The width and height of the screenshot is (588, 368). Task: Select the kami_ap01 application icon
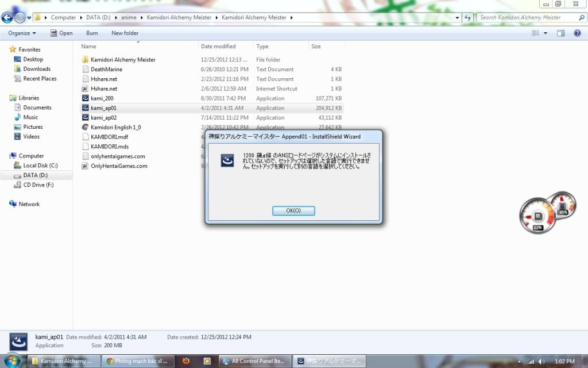point(85,108)
